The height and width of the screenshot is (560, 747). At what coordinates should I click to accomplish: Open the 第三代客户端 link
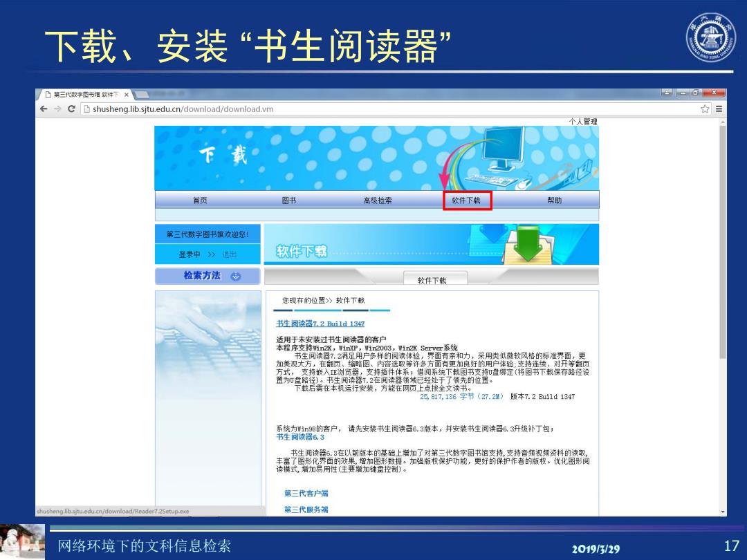(306, 494)
